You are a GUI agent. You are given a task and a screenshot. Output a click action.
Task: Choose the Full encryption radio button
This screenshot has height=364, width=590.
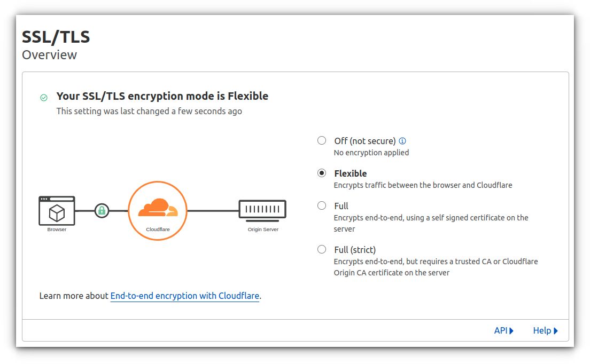pyautogui.click(x=322, y=205)
